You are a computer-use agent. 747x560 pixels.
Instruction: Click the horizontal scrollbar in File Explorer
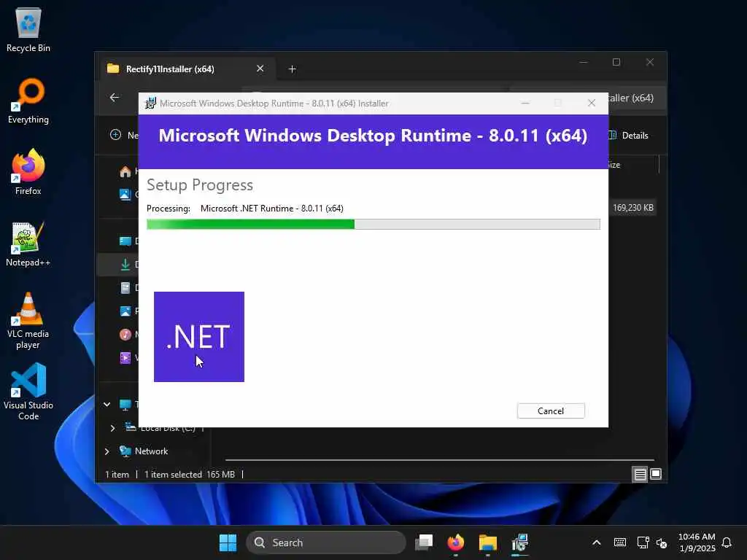pos(439,460)
